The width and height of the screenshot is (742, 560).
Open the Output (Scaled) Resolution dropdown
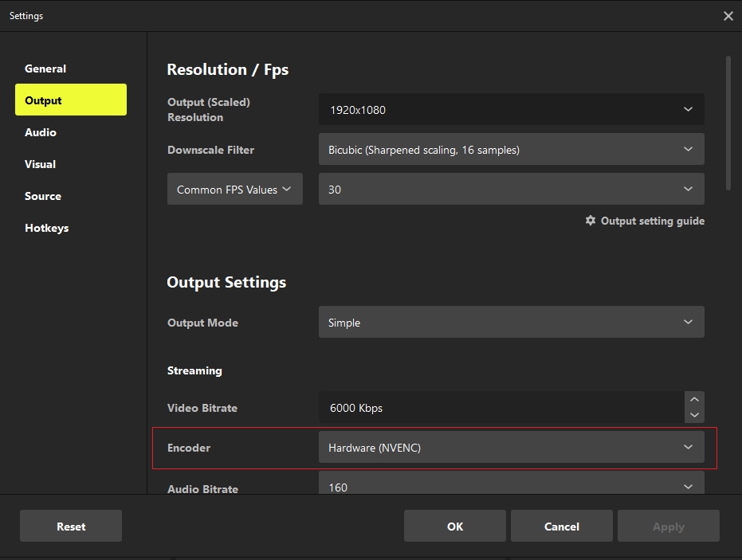511,109
